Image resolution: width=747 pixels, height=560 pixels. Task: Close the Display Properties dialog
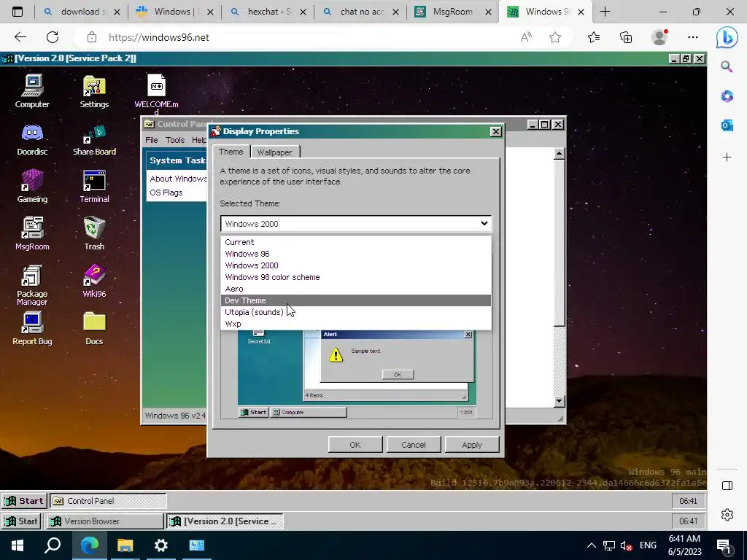point(495,131)
